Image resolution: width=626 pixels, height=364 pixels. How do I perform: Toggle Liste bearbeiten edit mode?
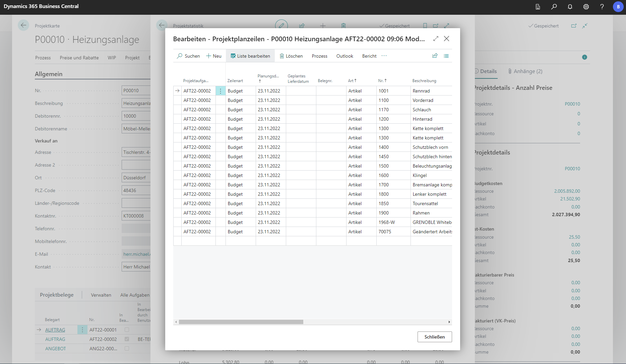tap(250, 56)
